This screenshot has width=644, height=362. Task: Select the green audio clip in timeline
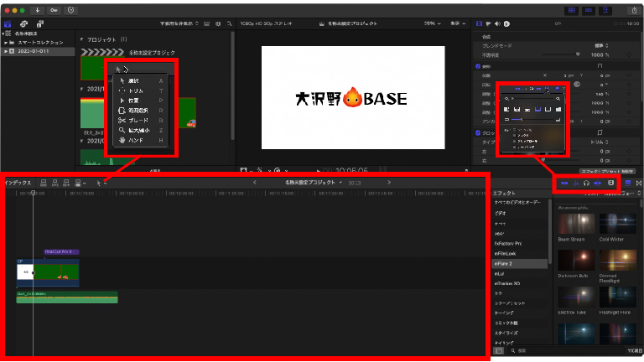(67, 297)
